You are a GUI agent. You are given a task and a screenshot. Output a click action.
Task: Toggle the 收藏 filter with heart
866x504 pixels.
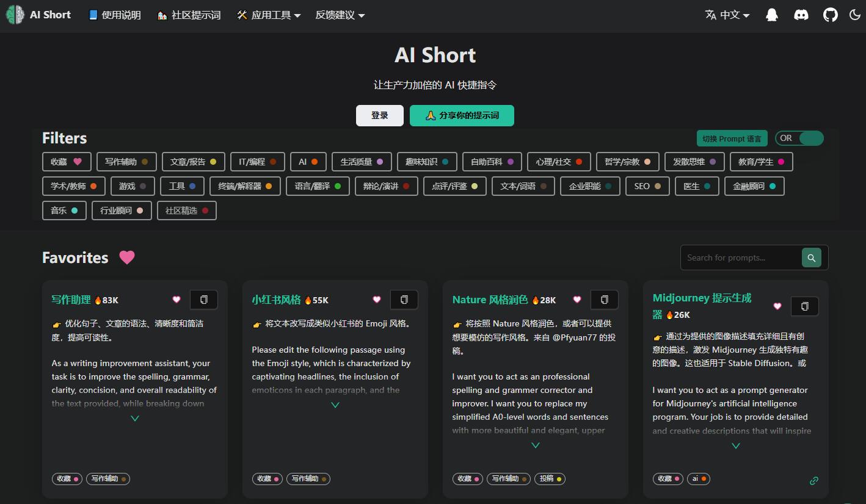pyautogui.click(x=67, y=162)
